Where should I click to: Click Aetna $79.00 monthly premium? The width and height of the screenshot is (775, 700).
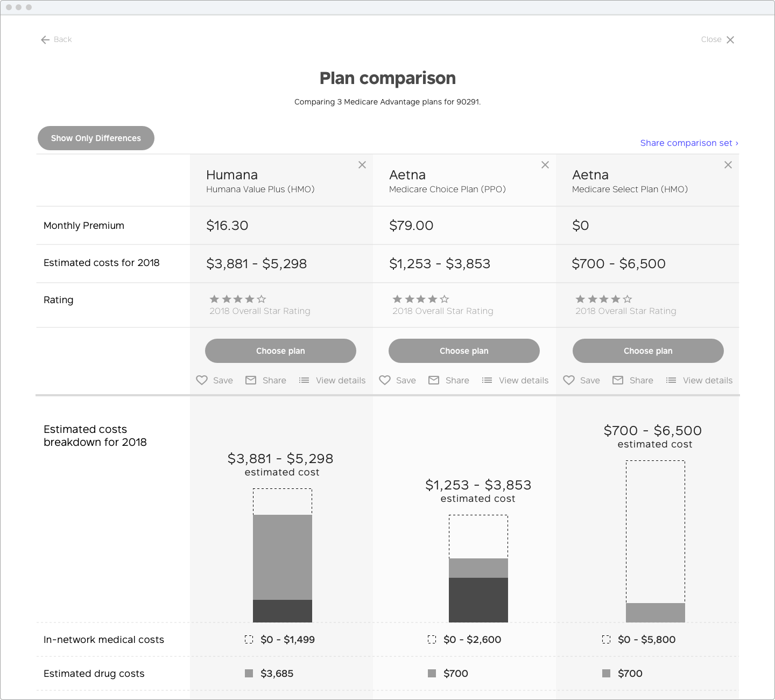411,226
